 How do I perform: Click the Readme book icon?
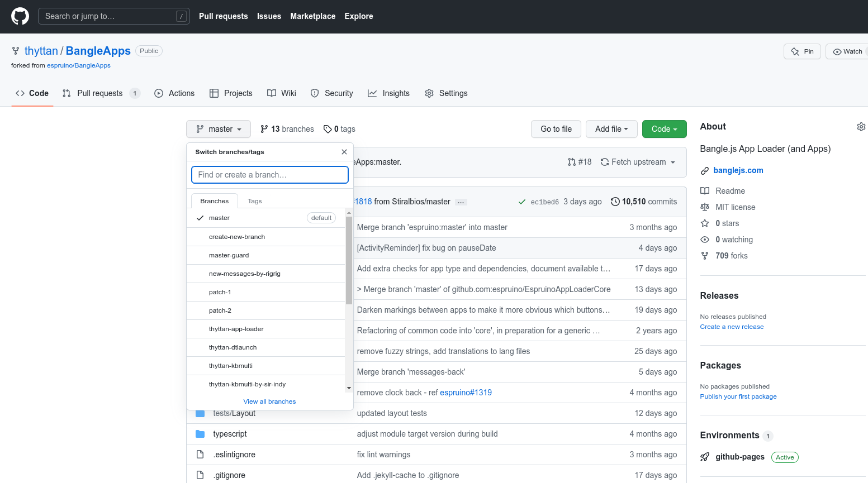click(x=705, y=191)
